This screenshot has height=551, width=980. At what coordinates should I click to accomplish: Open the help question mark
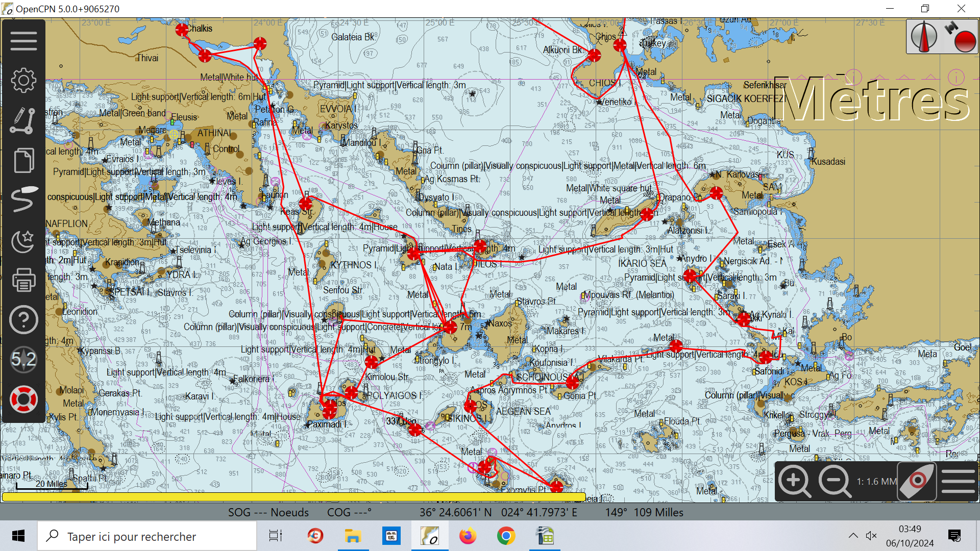coord(23,320)
